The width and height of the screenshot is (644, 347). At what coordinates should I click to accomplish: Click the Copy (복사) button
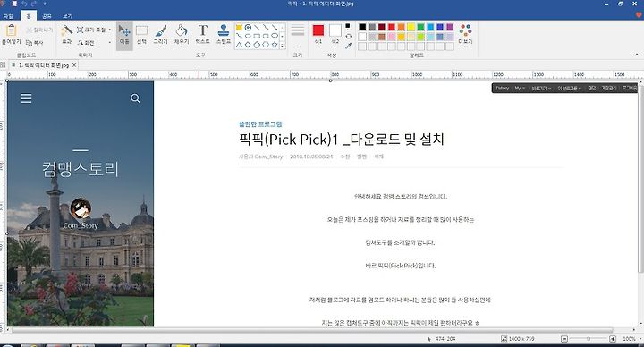pos(35,43)
